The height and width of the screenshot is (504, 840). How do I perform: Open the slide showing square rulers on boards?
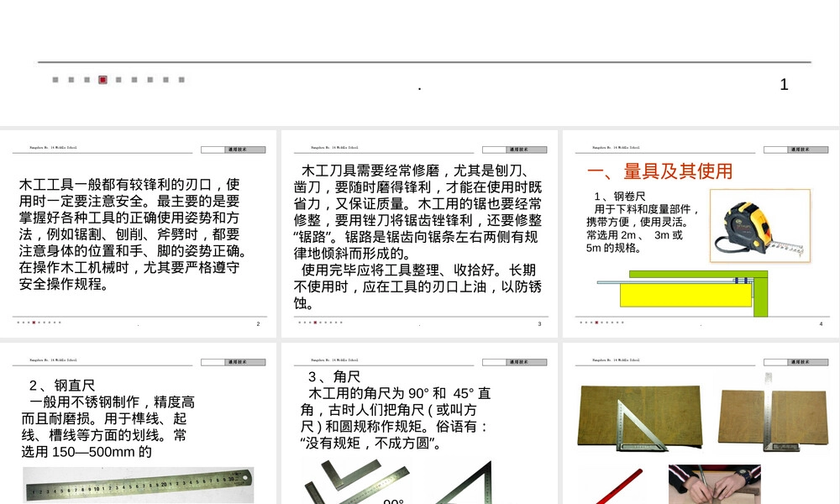click(x=701, y=423)
